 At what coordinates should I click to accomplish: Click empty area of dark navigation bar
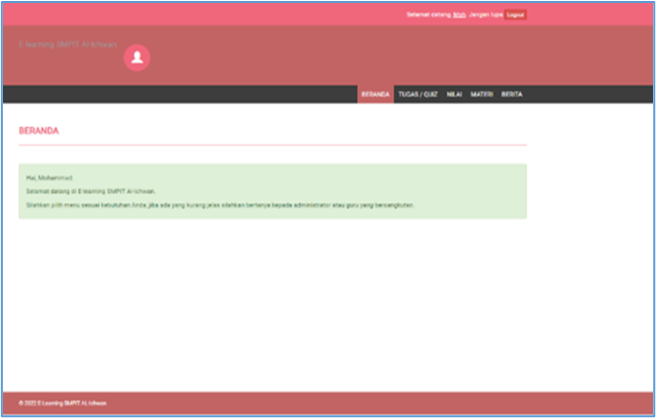coord(180,94)
